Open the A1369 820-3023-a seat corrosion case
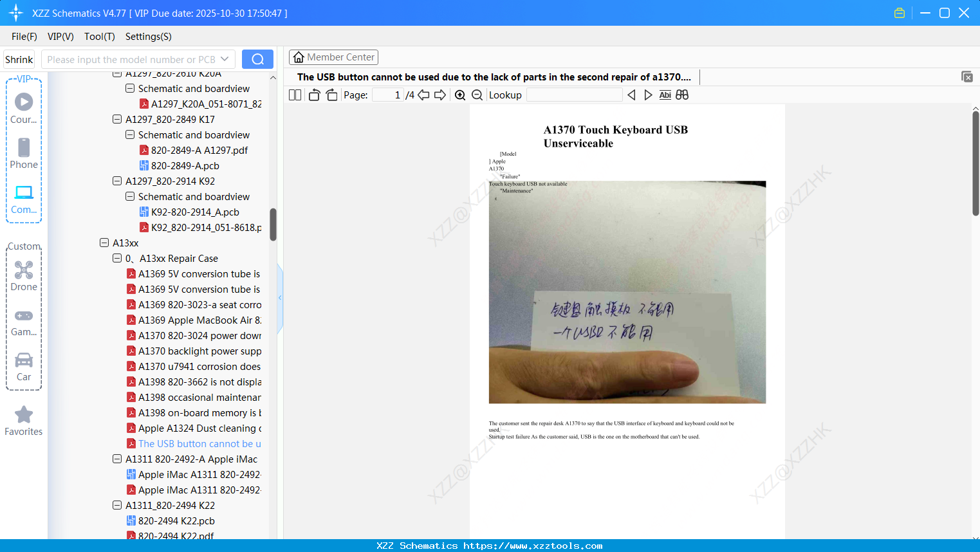Image resolution: width=980 pixels, height=552 pixels. [x=194, y=304]
